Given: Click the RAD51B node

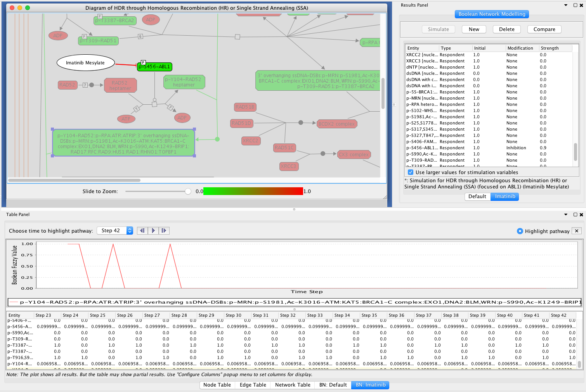Looking at the screenshot, I should [x=245, y=107].
